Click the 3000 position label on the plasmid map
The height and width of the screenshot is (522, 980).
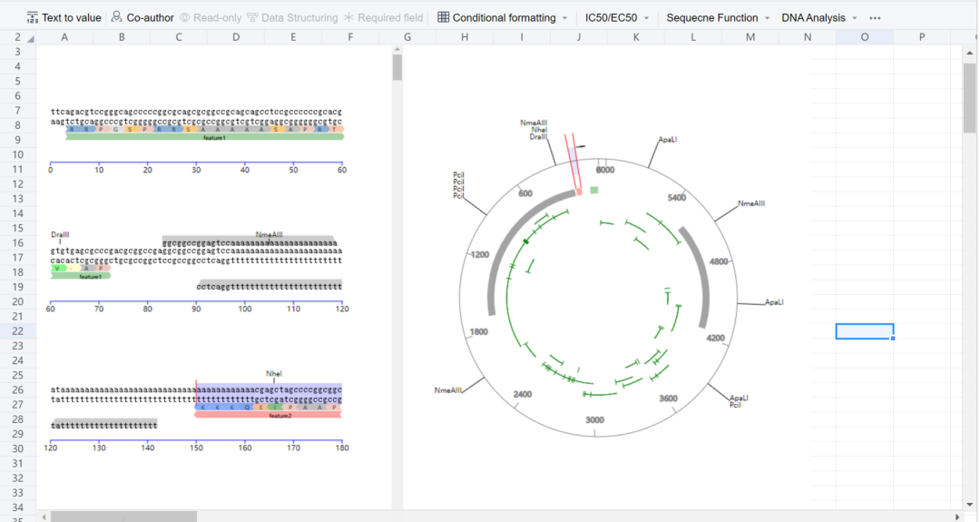(x=594, y=420)
